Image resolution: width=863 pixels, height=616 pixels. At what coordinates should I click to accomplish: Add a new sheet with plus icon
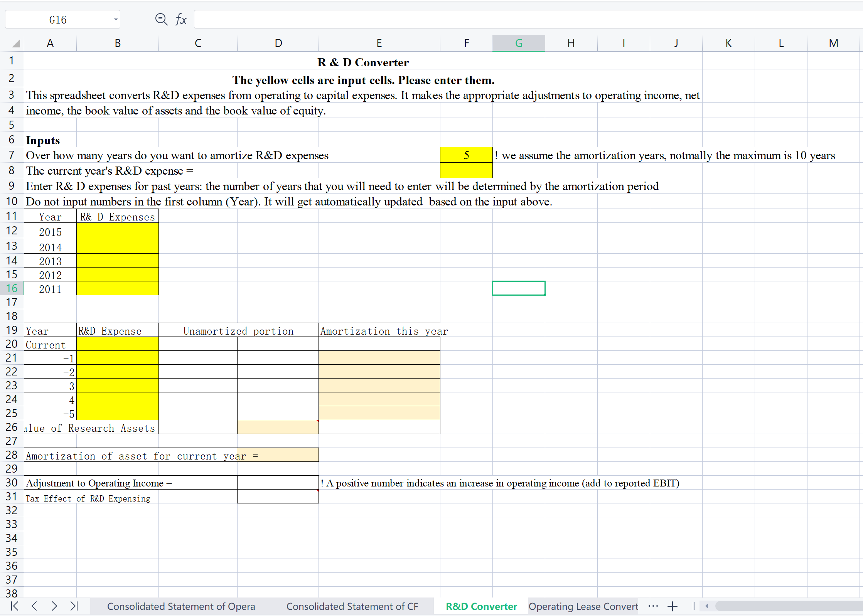[x=673, y=606]
